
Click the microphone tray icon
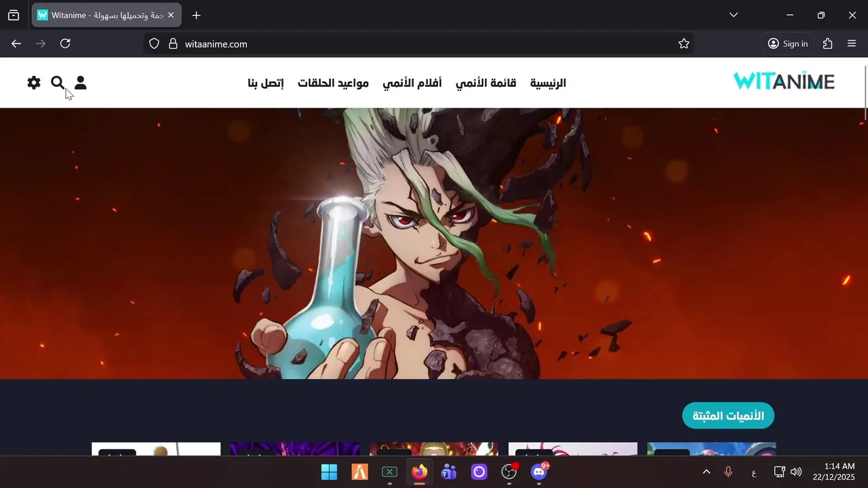click(728, 472)
